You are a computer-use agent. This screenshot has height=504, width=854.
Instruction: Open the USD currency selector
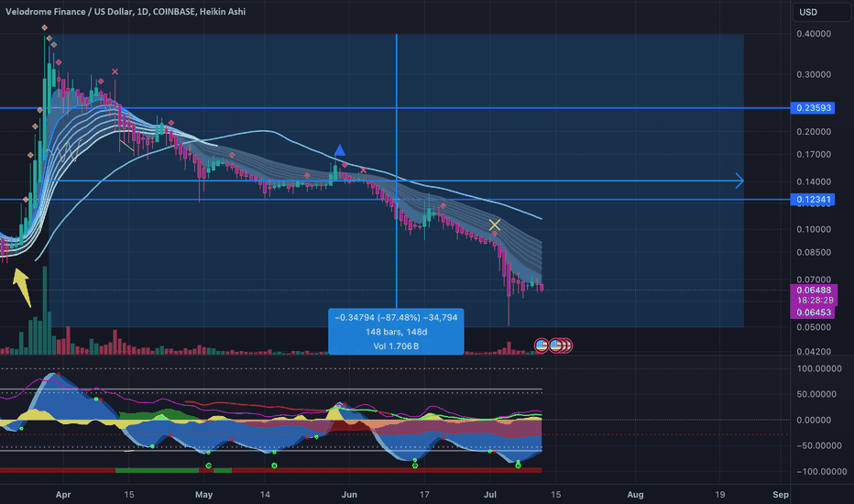[x=821, y=12]
